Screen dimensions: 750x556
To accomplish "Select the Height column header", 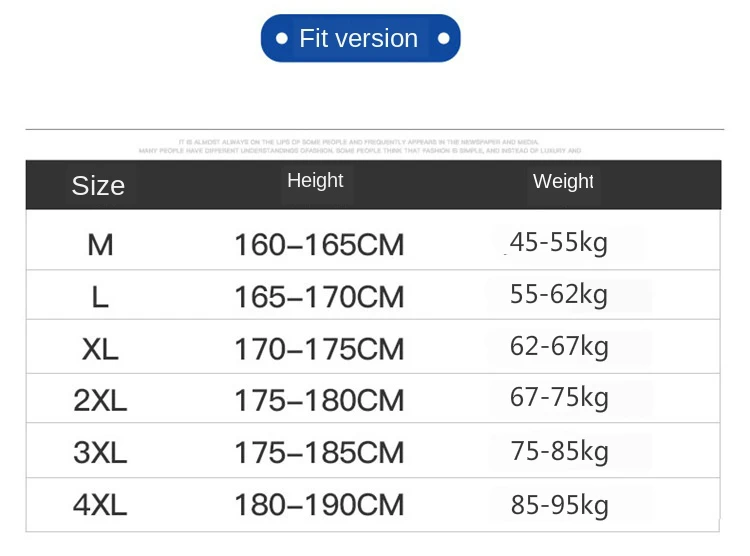I will tap(315, 181).
